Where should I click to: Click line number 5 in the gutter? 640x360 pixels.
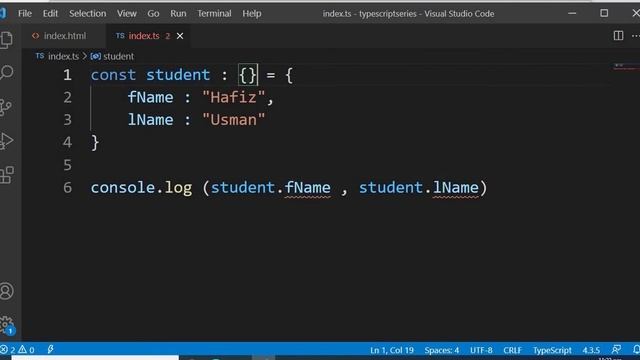(67, 165)
